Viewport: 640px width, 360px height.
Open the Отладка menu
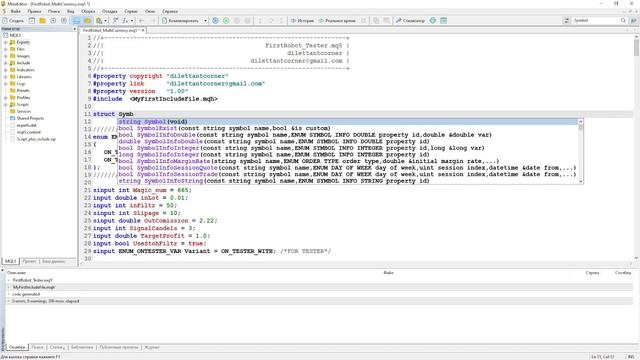click(x=109, y=11)
